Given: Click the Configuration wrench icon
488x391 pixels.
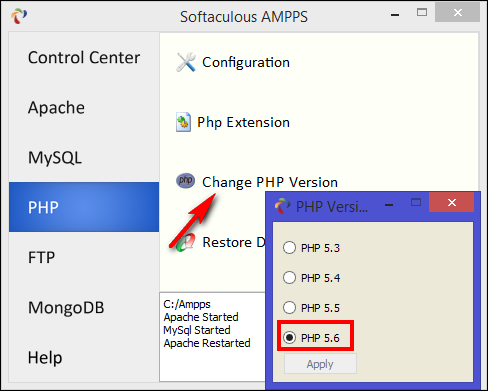Looking at the screenshot, I should point(186,62).
